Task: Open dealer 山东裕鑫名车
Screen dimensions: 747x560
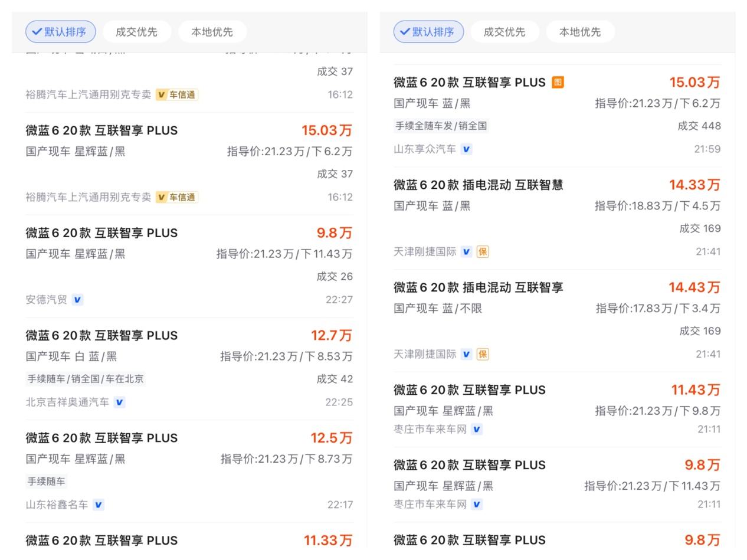Action: coord(57,505)
